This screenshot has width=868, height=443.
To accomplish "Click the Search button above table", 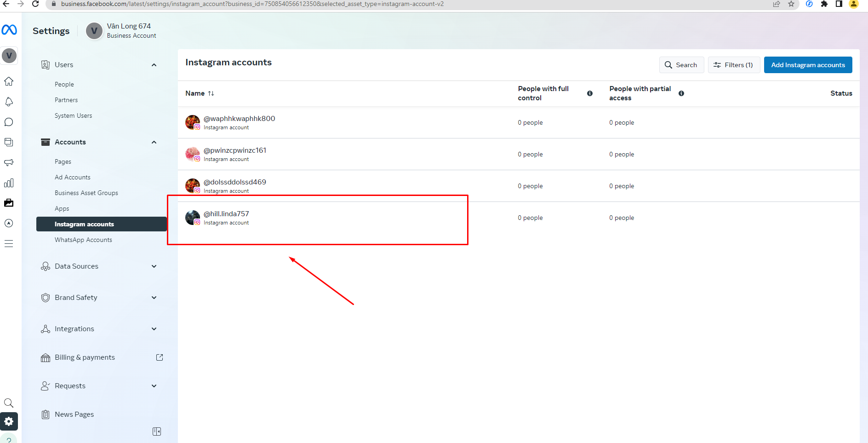I will (x=681, y=65).
